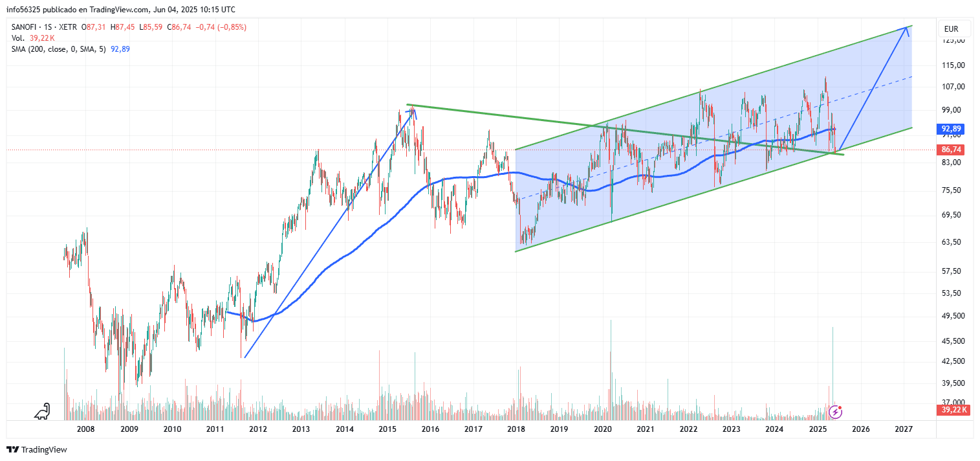Click the 2027 label on the time axis
Screen dimensions: 980x461
point(904,429)
